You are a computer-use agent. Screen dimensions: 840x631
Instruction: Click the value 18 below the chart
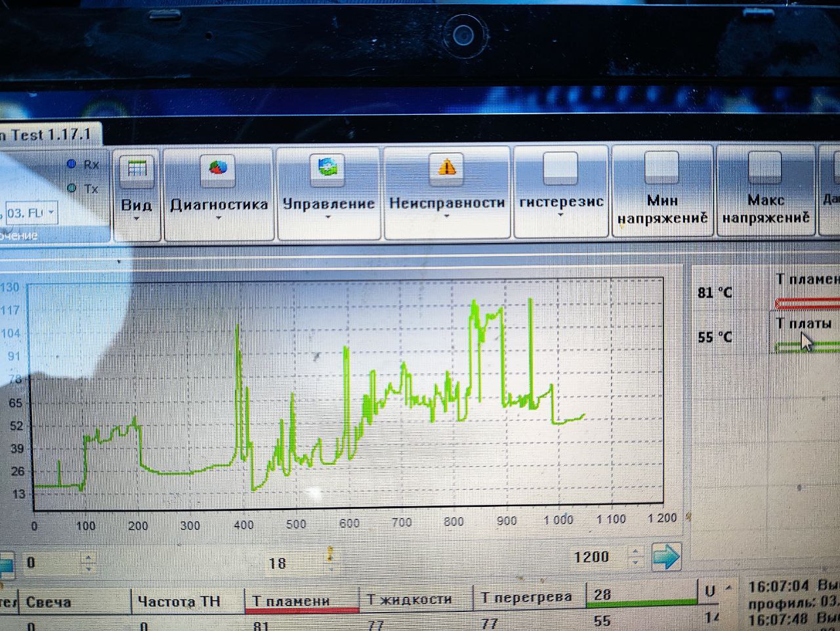[x=278, y=563]
